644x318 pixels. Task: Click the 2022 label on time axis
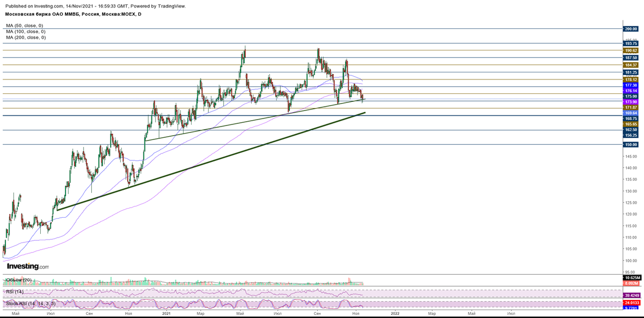pos(395,313)
